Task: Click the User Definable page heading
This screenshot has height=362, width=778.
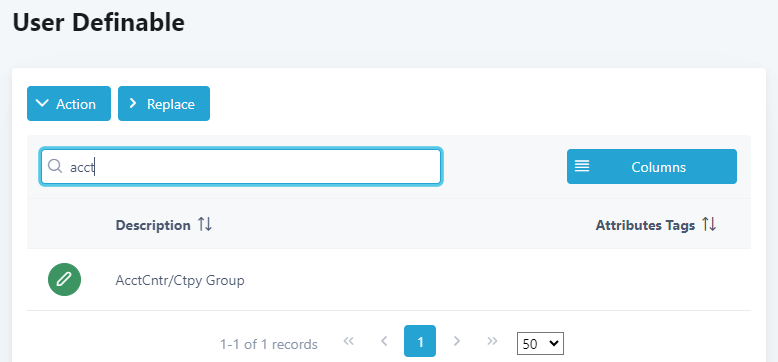Action: click(x=99, y=22)
